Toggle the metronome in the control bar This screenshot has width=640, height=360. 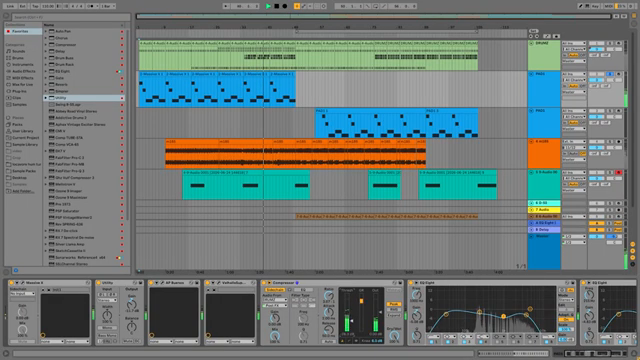[91, 6]
